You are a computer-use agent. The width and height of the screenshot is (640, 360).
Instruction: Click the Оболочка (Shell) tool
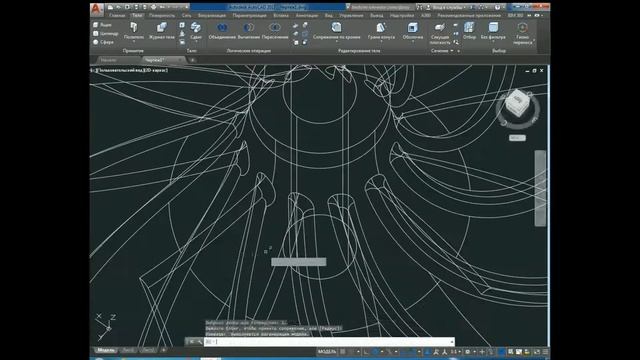click(413, 31)
